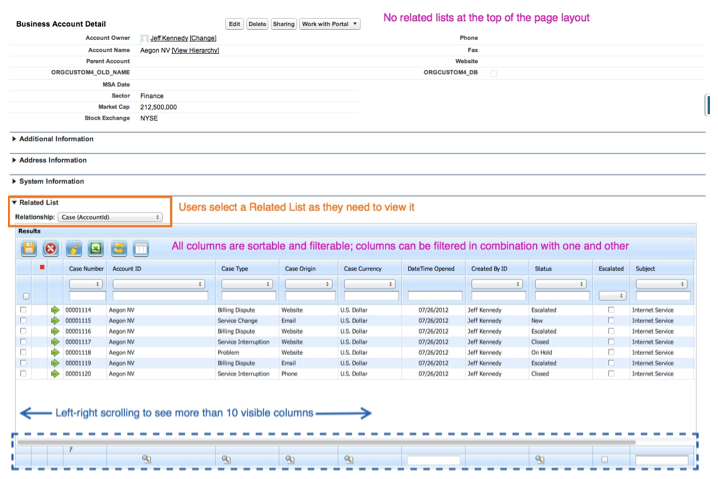Open case 00001118 using green arrow icon

pos(55,353)
